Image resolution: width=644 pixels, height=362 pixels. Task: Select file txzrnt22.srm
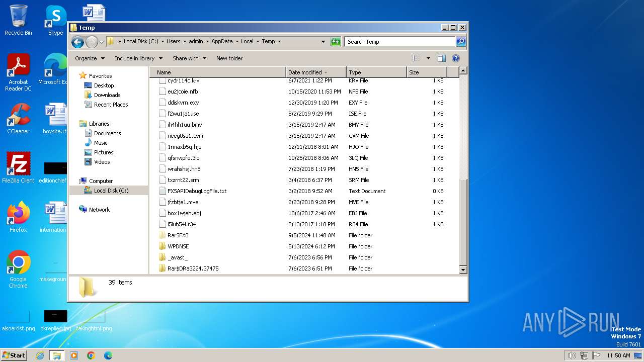(x=183, y=180)
